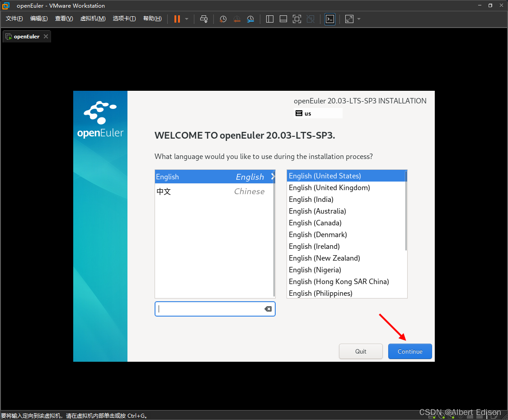Image resolution: width=508 pixels, height=420 pixels.
Task: Click the Continue button
Action: tap(409, 351)
